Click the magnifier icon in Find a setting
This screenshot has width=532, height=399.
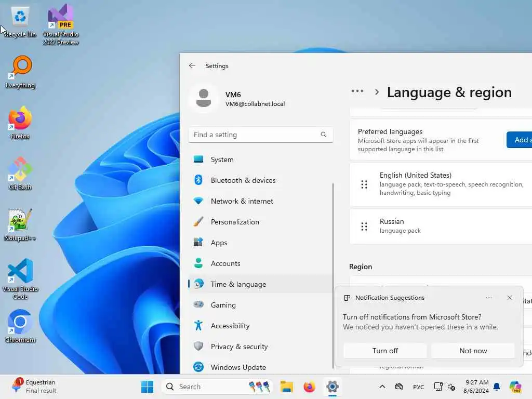(323, 135)
